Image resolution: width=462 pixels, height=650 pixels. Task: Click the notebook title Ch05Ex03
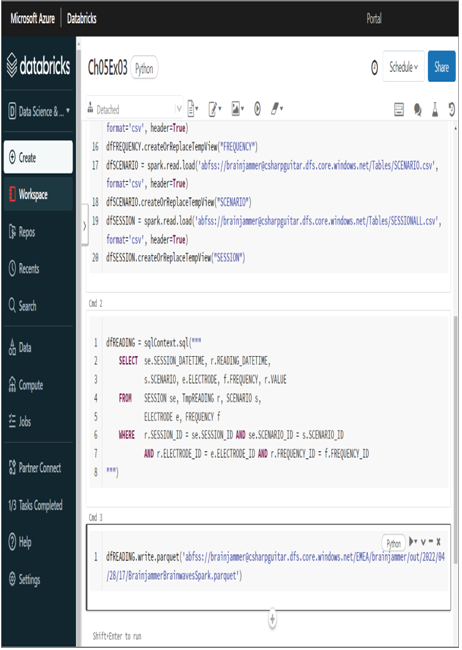[x=107, y=67]
